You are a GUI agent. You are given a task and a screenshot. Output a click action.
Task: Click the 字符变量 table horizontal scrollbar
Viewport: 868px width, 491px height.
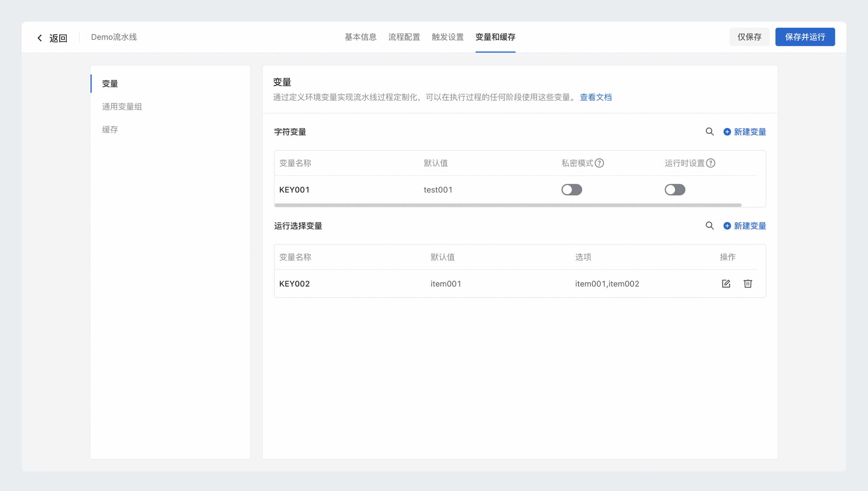pyautogui.click(x=508, y=205)
